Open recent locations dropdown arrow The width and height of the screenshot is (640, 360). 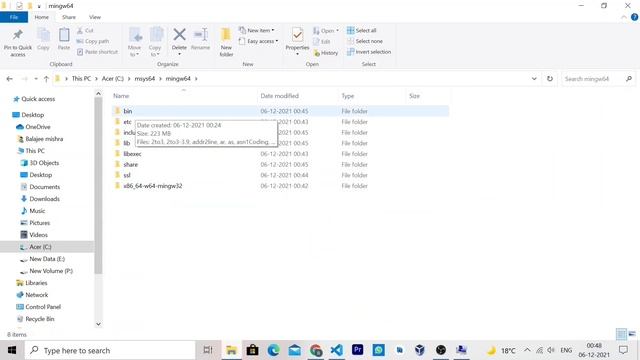click(x=36, y=79)
